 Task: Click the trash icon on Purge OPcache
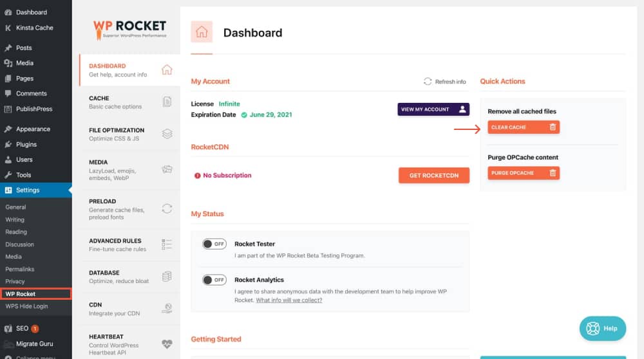[553, 173]
